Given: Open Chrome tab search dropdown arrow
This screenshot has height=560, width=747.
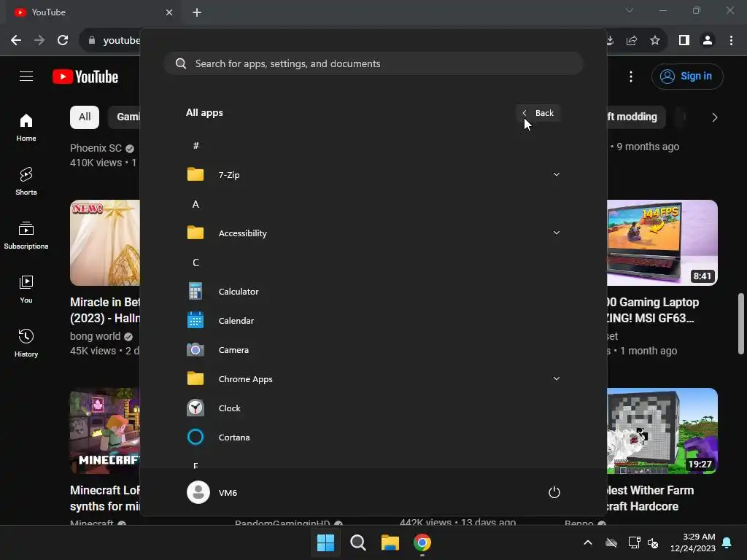Looking at the screenshot, I should click(630, 10).
